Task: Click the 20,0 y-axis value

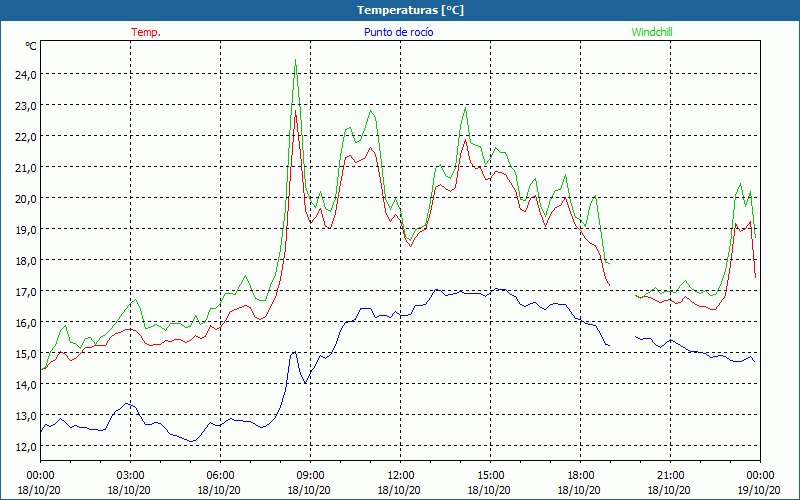Action: [26, 198]
